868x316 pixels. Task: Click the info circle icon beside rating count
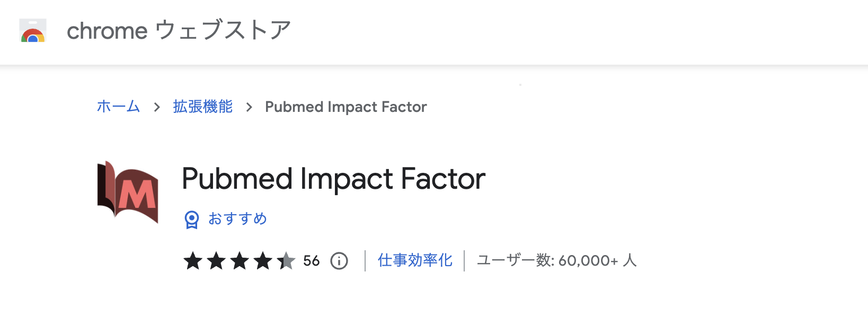click(x=339, y=260)
